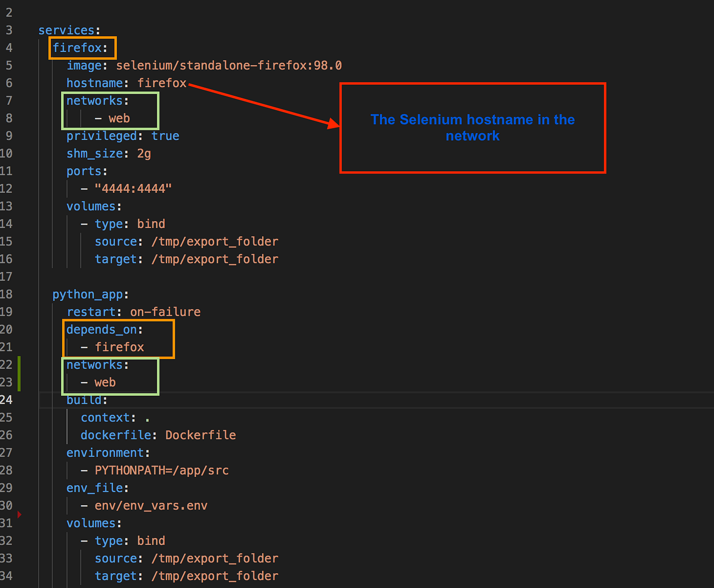Click the 'true' value after privileged
Image resolution: width=714 pixels, height=588 pixels.
click(x=165, y=136)
